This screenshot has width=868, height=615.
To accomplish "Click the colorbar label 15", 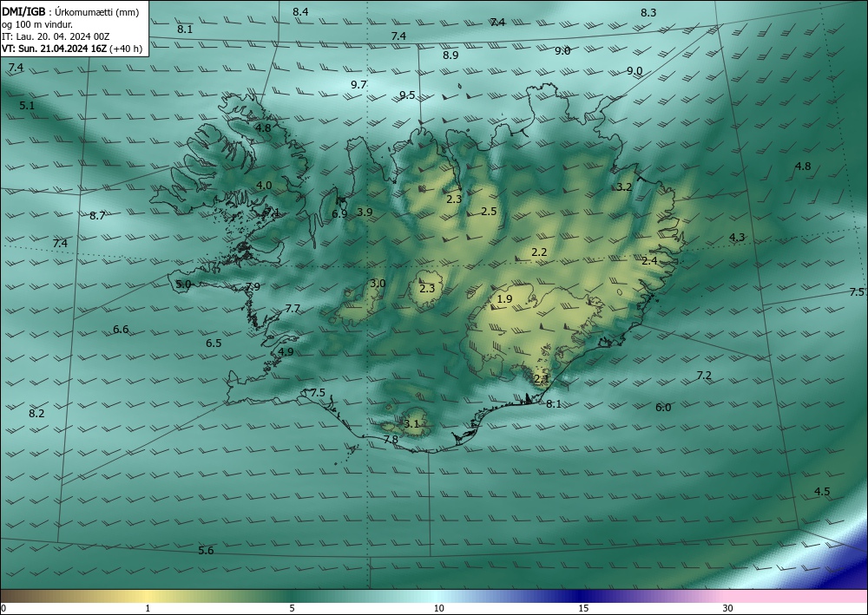I will (x=583, y=608).
